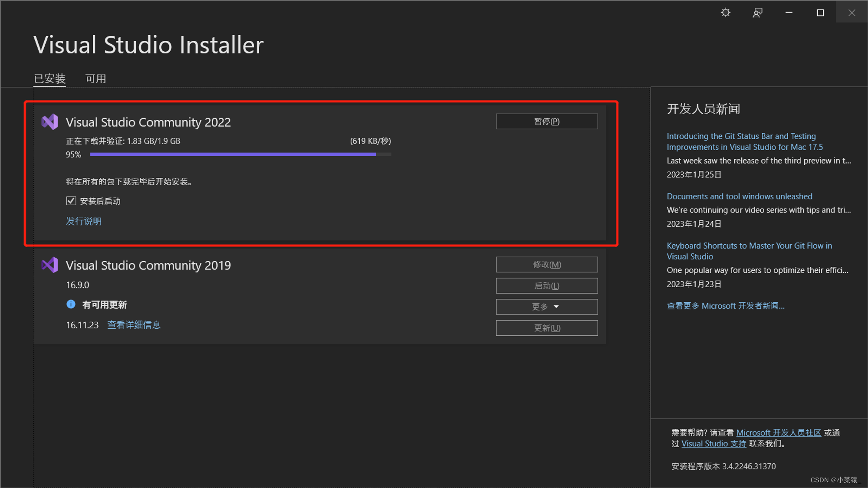The image size is (868, 488).
Task: Click the download progress bar
Action: tap(240, 154)
